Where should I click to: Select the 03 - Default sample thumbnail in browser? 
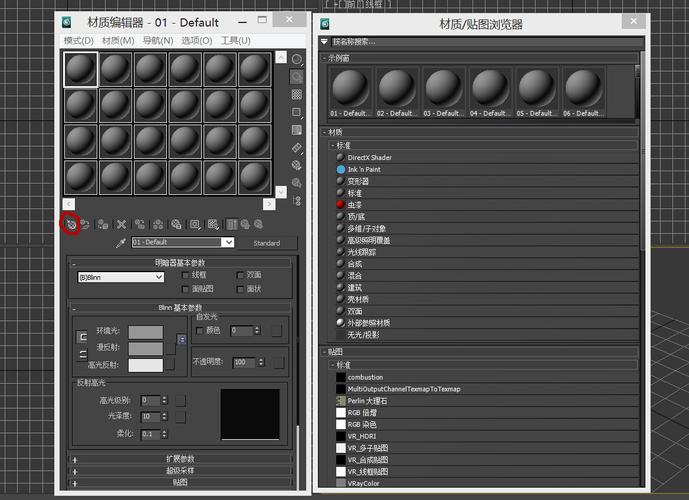click(445, 90)
